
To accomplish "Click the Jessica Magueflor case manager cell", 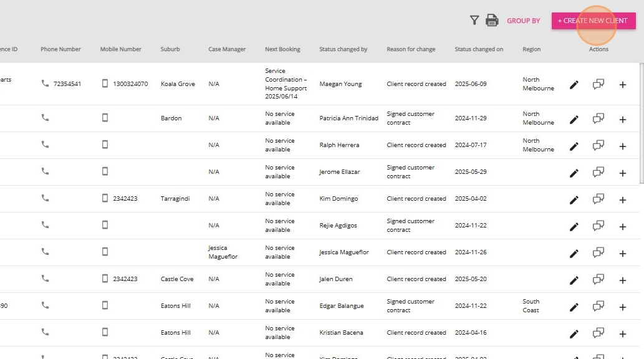I will (x=223, y=252).
